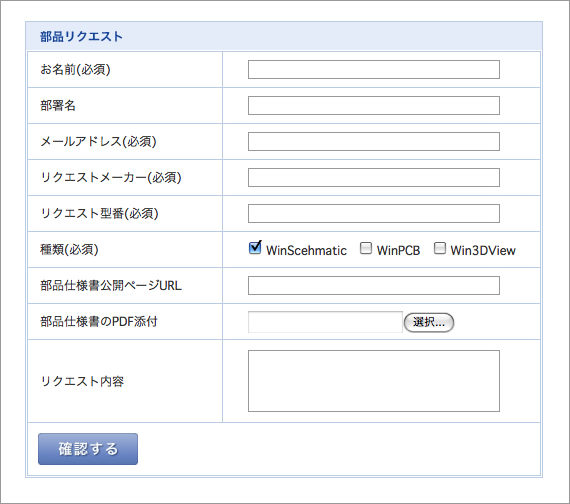Click the Win3DView label text

[483, 251]
